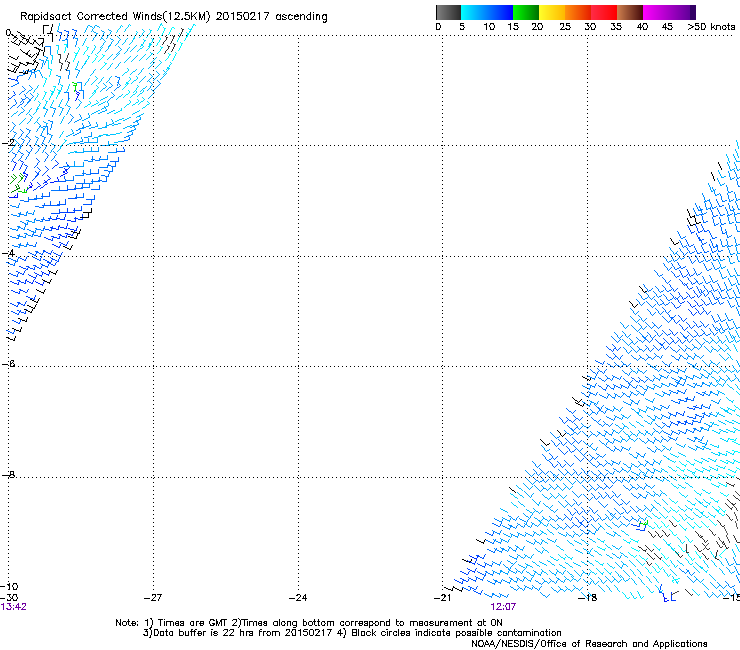740x650 pixels.
Task: Click the purple time label 13:42
Action: [13, 607]
